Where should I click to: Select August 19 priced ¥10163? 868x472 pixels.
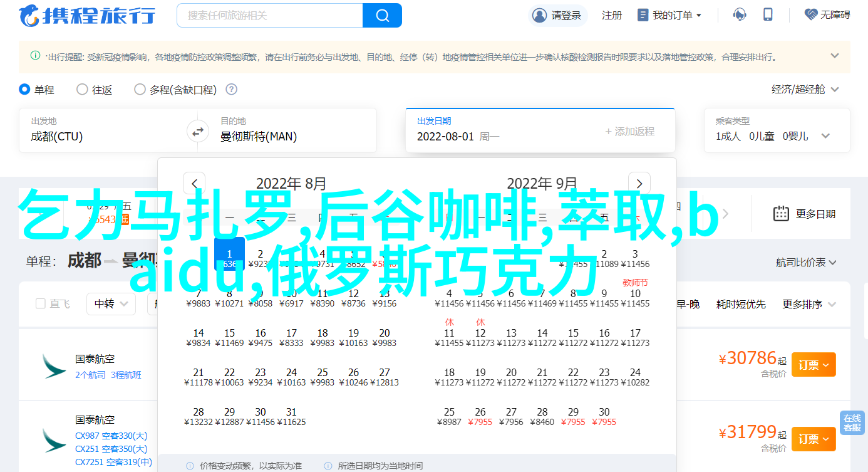coord(353,337)
